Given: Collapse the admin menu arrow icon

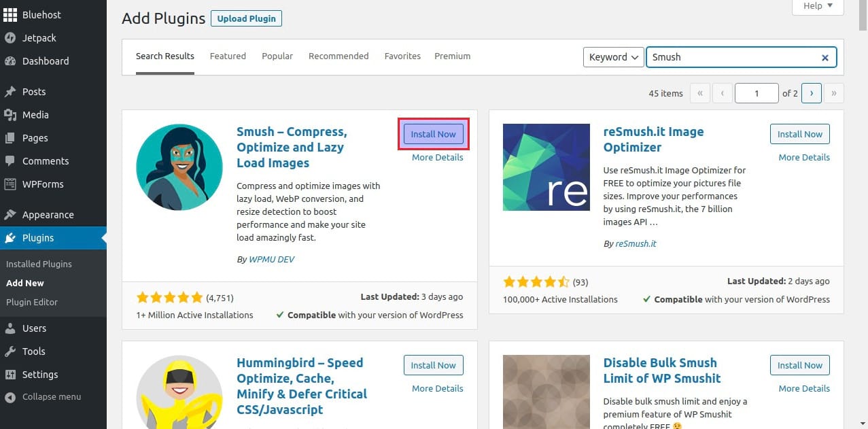Looking at the screenshot, I should point(10,397).
